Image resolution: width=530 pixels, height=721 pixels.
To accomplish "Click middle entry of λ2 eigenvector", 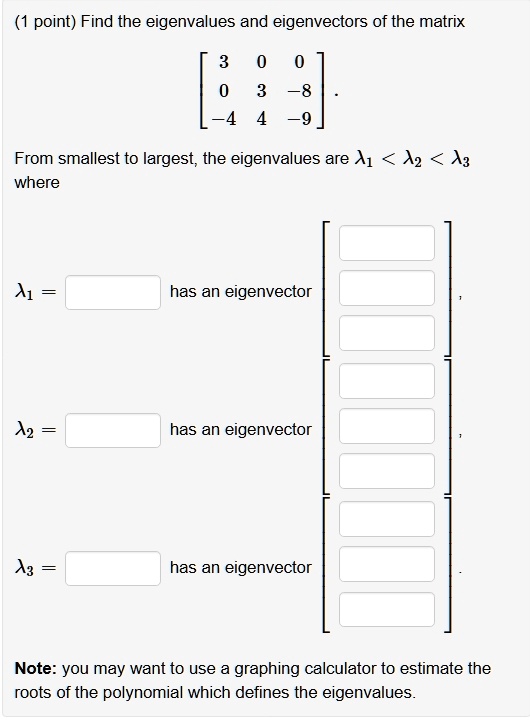I will 387,426.
